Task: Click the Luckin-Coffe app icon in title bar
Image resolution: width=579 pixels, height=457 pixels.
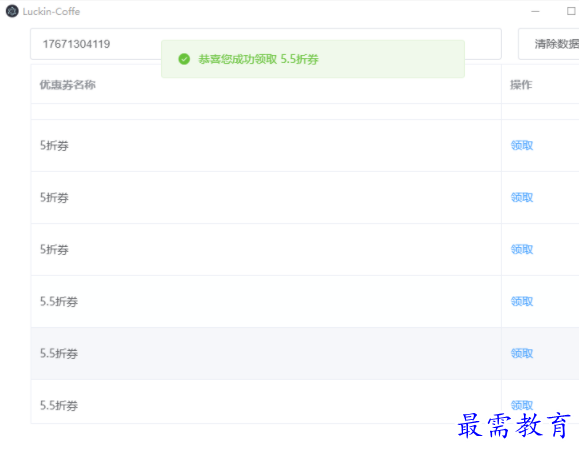Action: (12, 11)
